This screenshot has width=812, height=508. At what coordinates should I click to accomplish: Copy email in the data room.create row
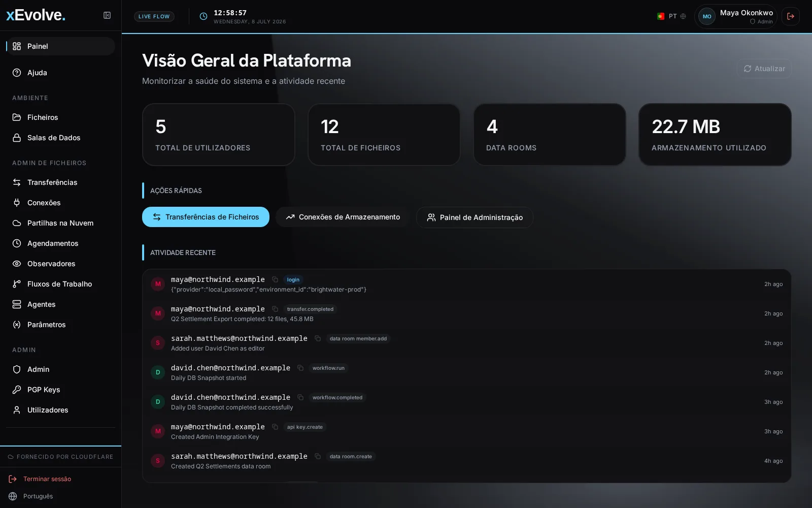pyautogui.click(x=318, y=456)
